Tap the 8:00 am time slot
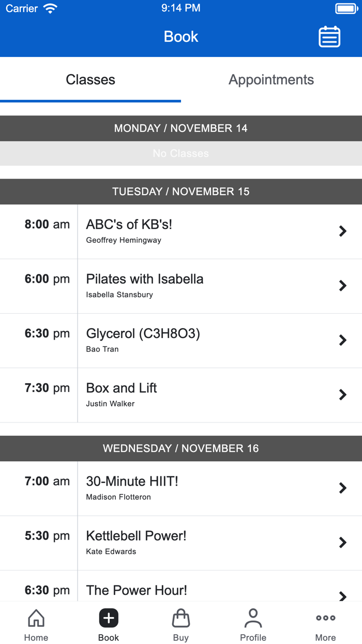Viewport: 362px width, 644px height. pyautogui.click(x=47, y=225)
